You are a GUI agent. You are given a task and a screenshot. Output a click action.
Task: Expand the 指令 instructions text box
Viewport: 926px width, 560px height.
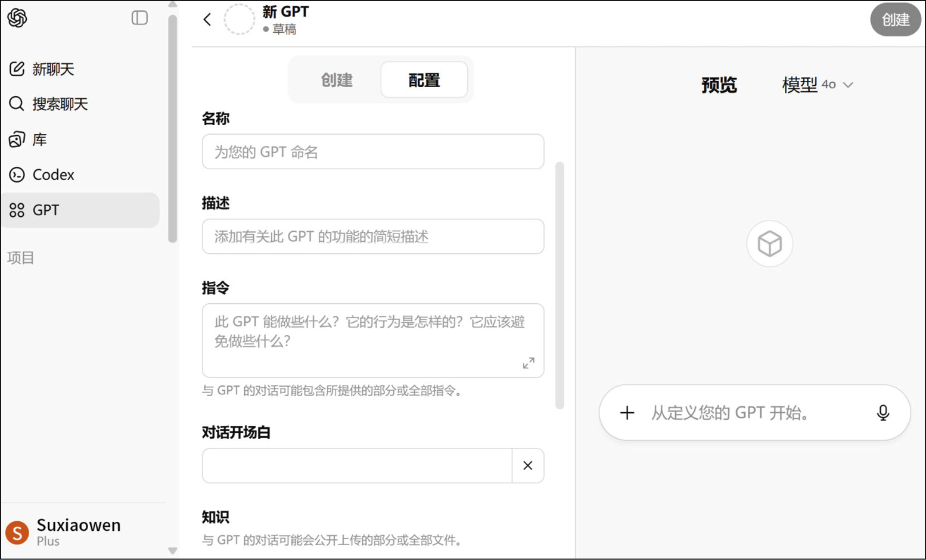pyautogui.click(x=529, y=363)
